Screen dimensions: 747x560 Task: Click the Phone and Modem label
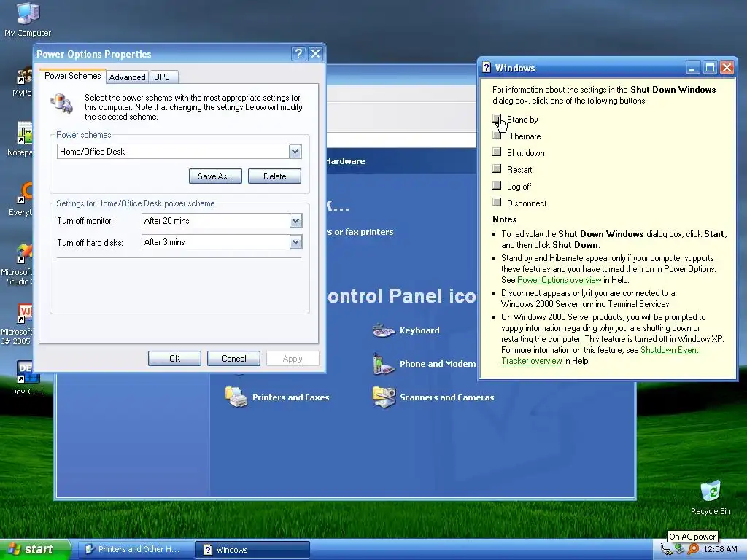point(438,364)
